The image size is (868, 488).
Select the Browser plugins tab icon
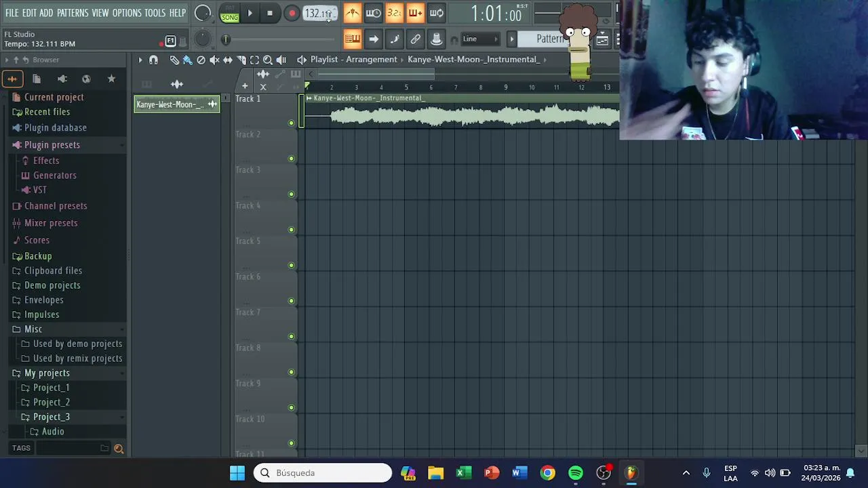[x=62, y=79]
